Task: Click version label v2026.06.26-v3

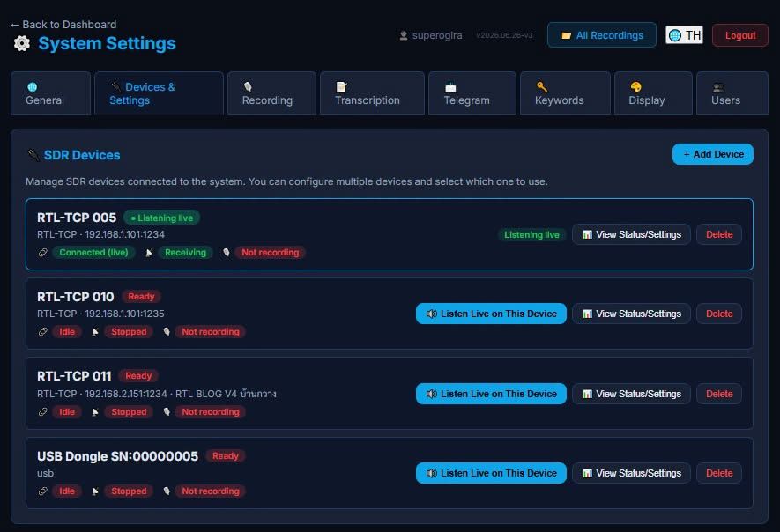Action: tap(504, 35)
